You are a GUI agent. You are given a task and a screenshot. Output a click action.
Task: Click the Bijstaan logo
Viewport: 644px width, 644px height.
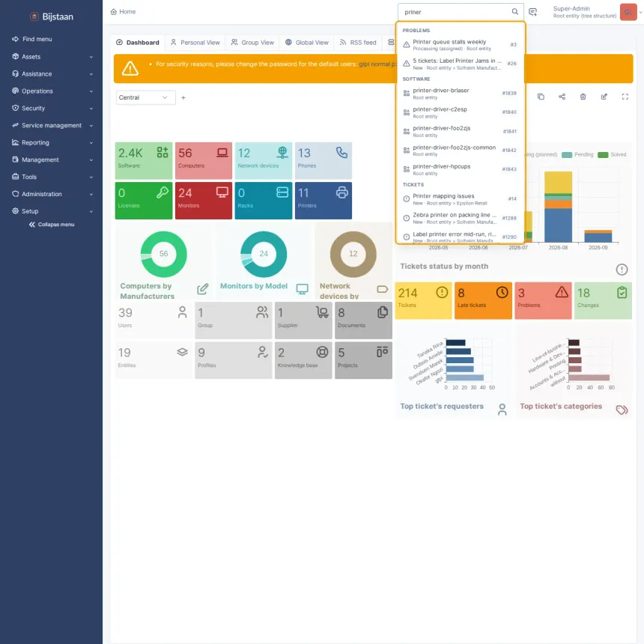pyautogui.click(x=52, y=16)
